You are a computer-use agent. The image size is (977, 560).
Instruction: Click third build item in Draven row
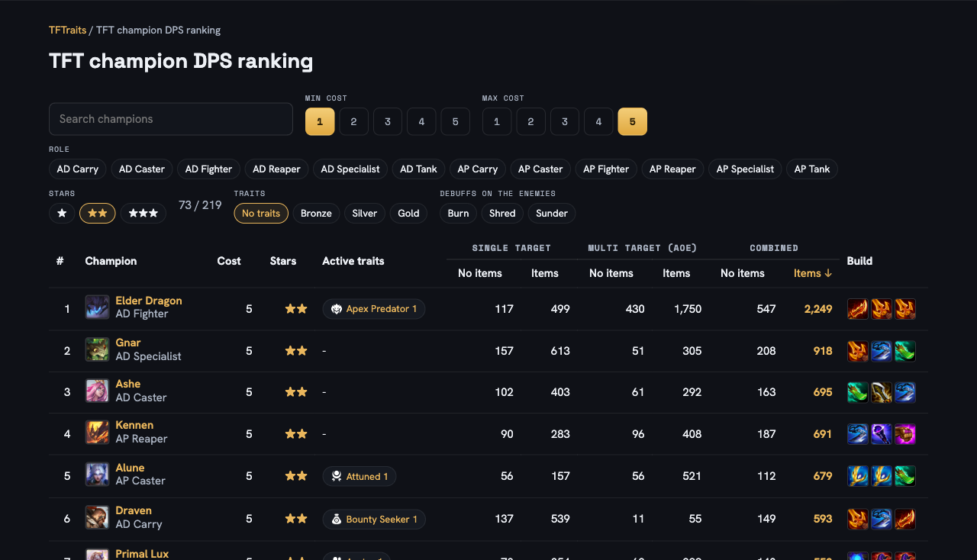[905, 519]
